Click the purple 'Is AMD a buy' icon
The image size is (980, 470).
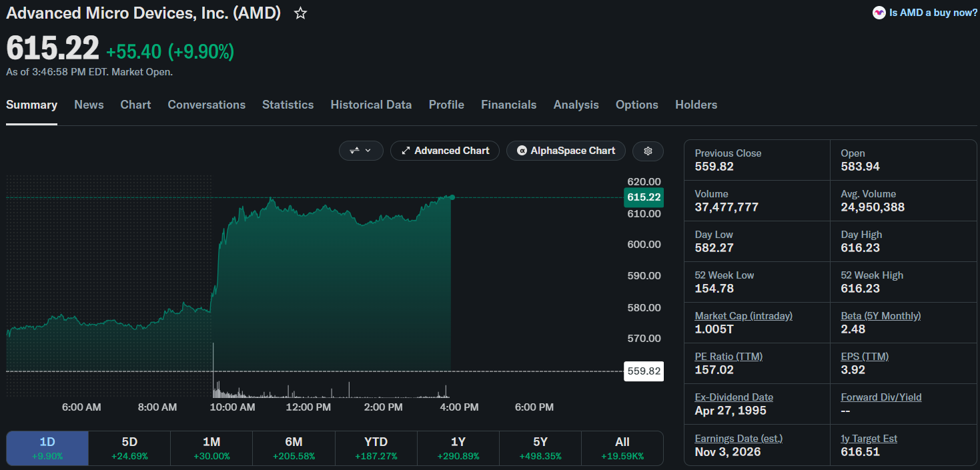879,13
